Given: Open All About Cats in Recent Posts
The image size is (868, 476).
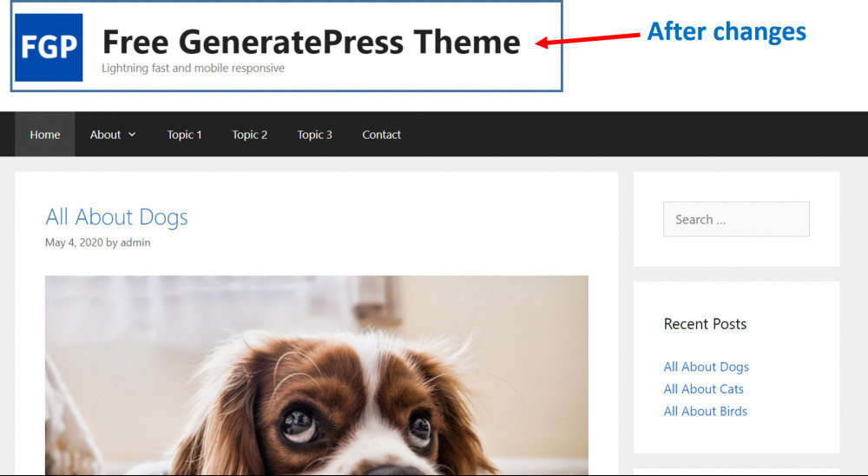Looking at the screenshot, I should tap(704, 389).
